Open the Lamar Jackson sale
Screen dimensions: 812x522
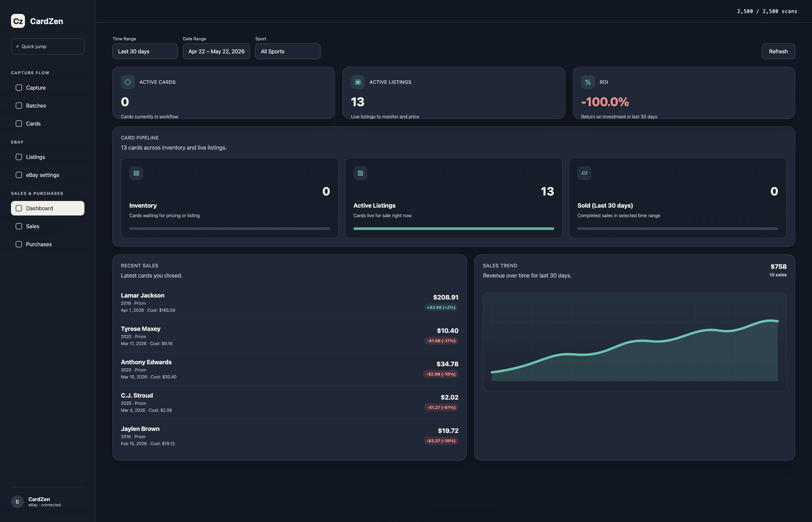(289, 302)
